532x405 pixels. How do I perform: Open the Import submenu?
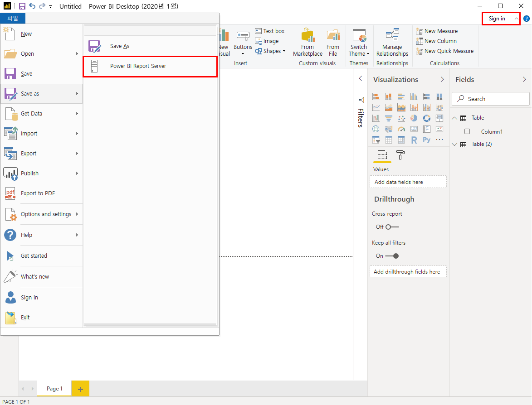tap(42, 134)
